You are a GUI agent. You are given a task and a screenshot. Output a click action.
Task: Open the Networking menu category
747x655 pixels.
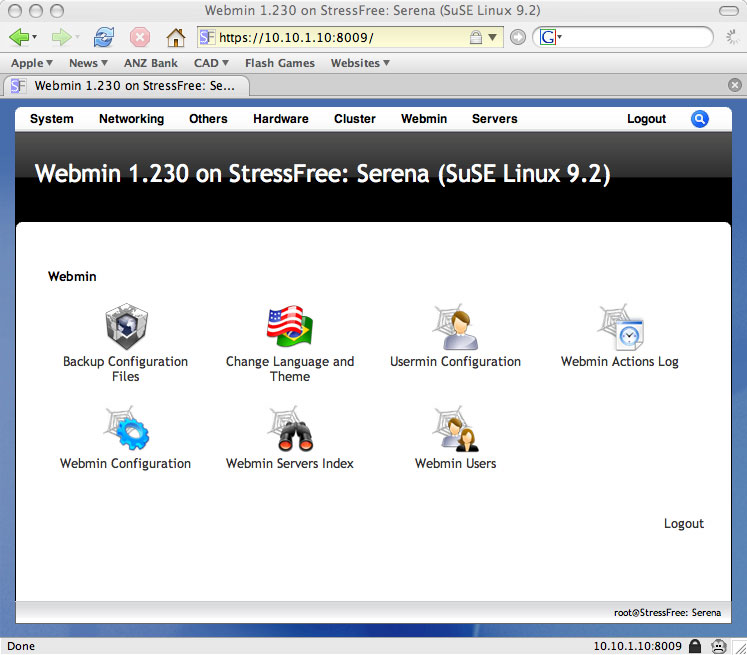click(131, 119)
